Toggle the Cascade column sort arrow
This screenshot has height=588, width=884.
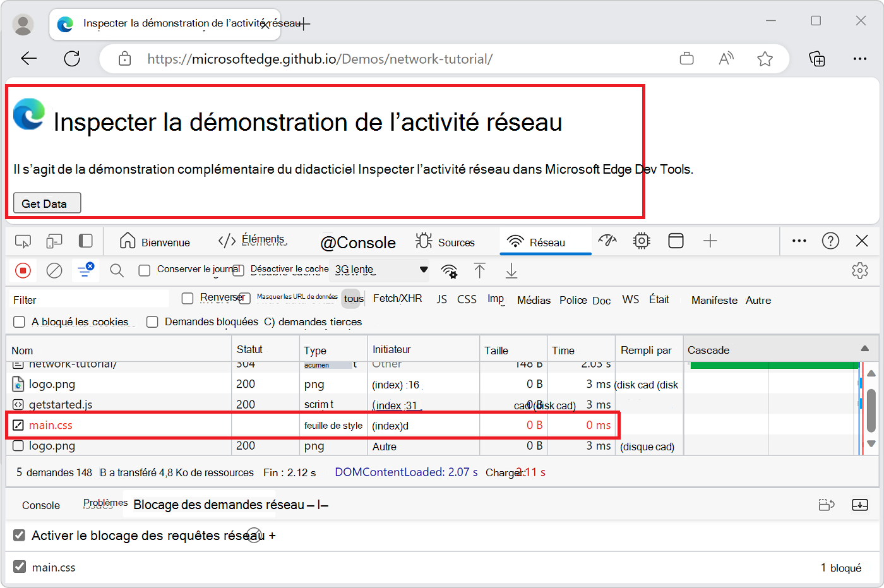click(865, 349)
